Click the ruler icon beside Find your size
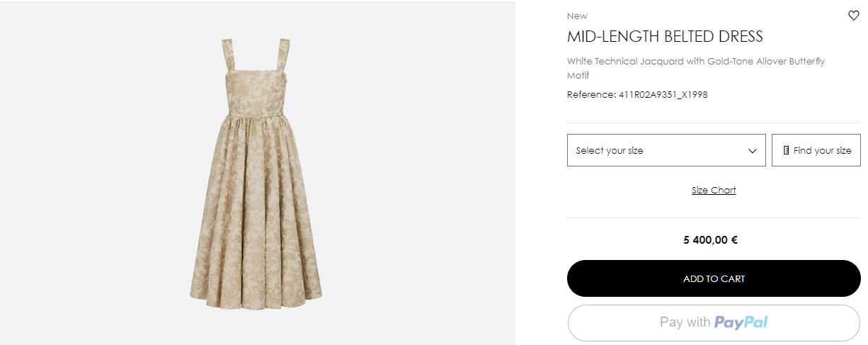This screenshot has width=868, height=345. (786, 150)
